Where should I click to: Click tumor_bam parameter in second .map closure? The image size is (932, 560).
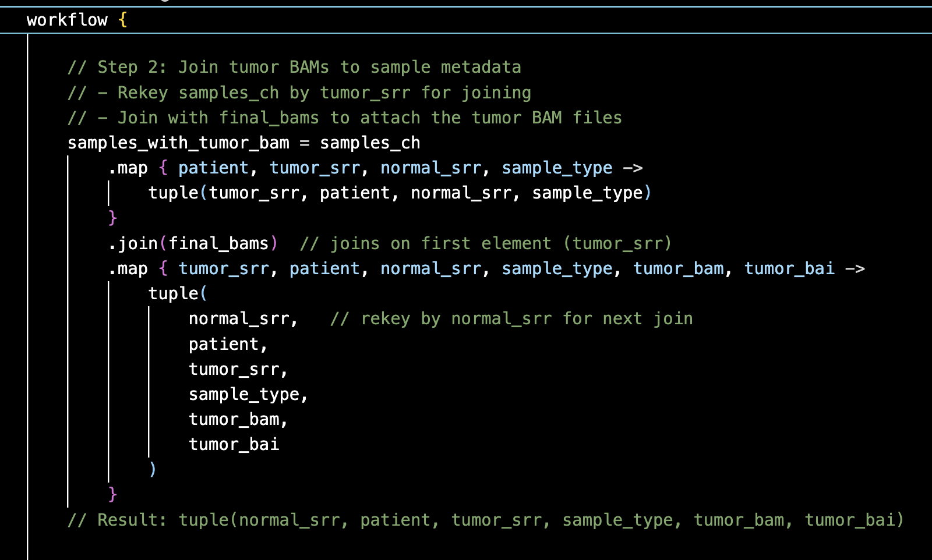679,269
